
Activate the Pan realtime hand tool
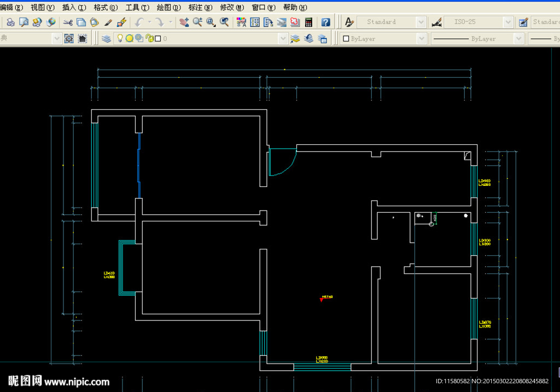(x=184, y=22)
